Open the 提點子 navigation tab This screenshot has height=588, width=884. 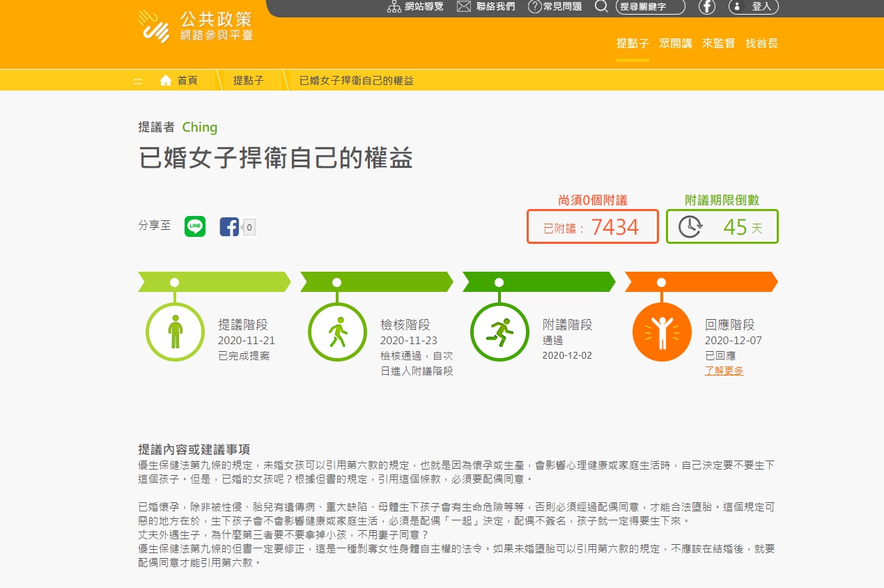coord(633,43)
